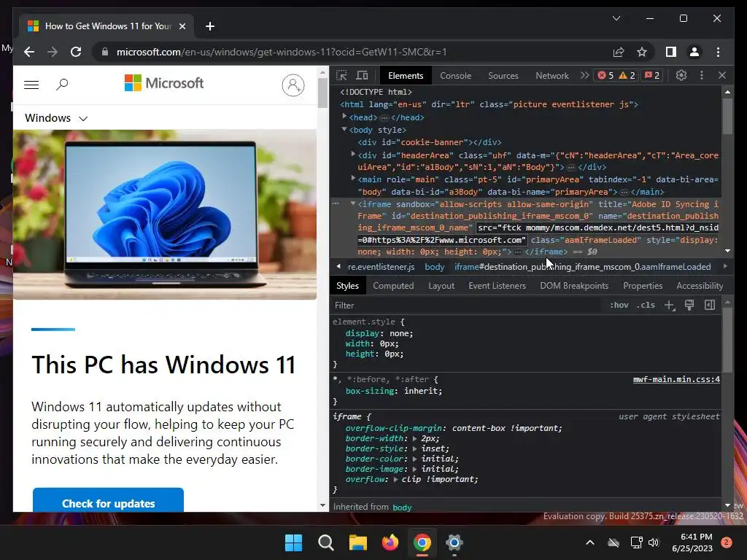This screenshot has width=747, height=560.
Task: Open the Microsoft site search icon
Action: pos(62,85)
